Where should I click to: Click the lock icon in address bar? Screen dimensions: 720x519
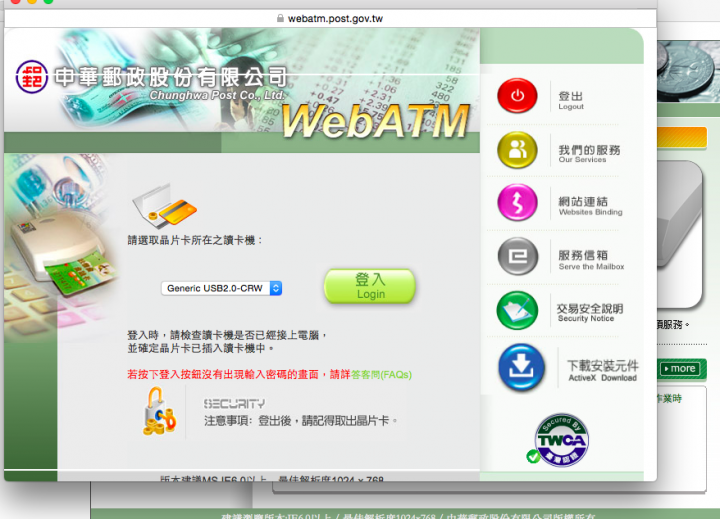pyautogui.click(x=281, y=18)
